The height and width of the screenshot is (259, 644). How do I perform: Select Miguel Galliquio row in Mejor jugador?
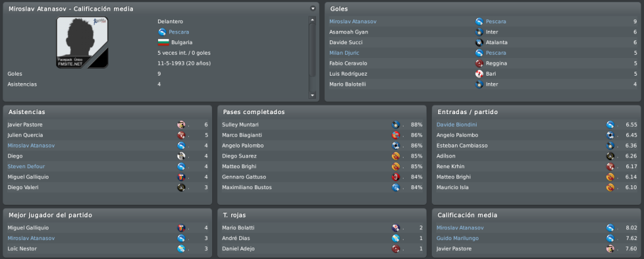tap(108, 227)
